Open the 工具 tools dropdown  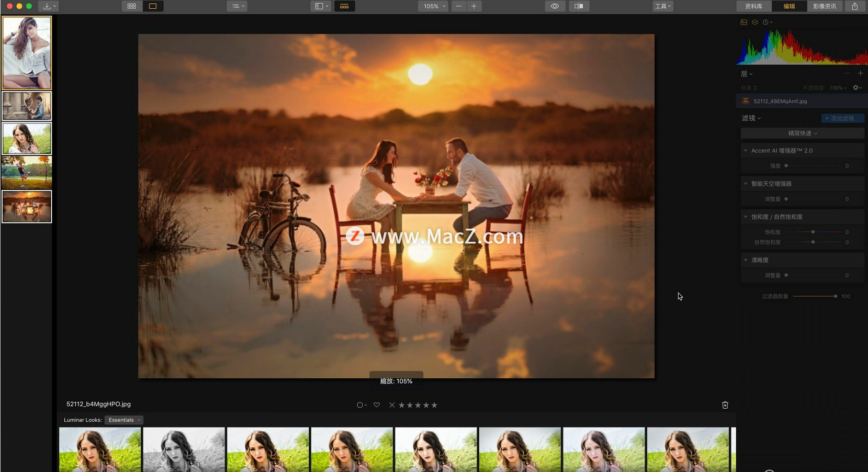(662, 6)
